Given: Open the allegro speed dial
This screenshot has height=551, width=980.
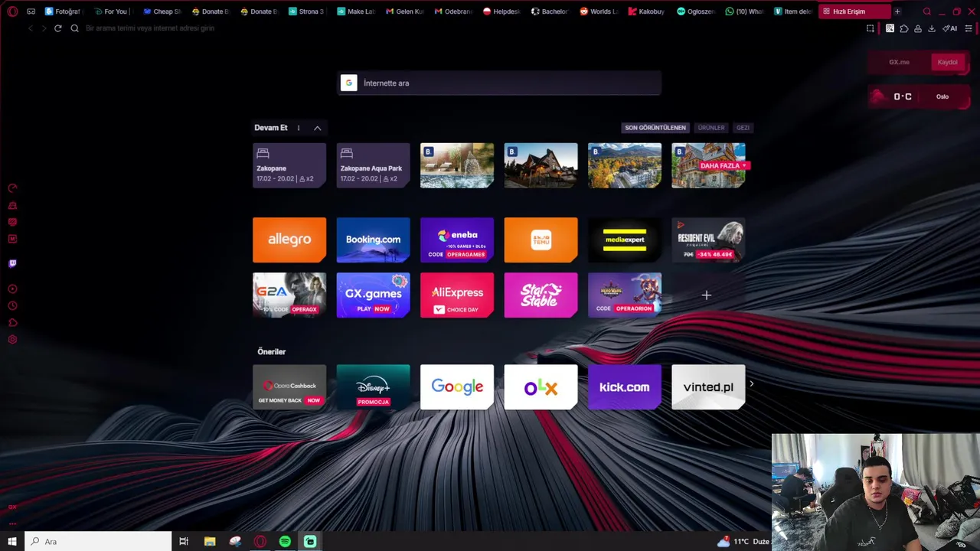Looking at the screenshot, I should tap(289, 240).
